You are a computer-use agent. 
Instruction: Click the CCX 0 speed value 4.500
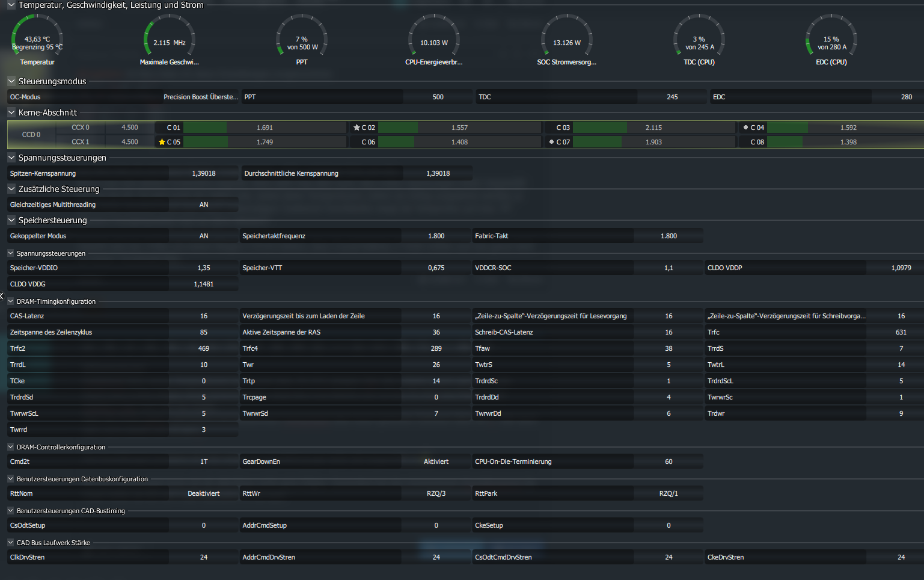[x=129, y=128]
